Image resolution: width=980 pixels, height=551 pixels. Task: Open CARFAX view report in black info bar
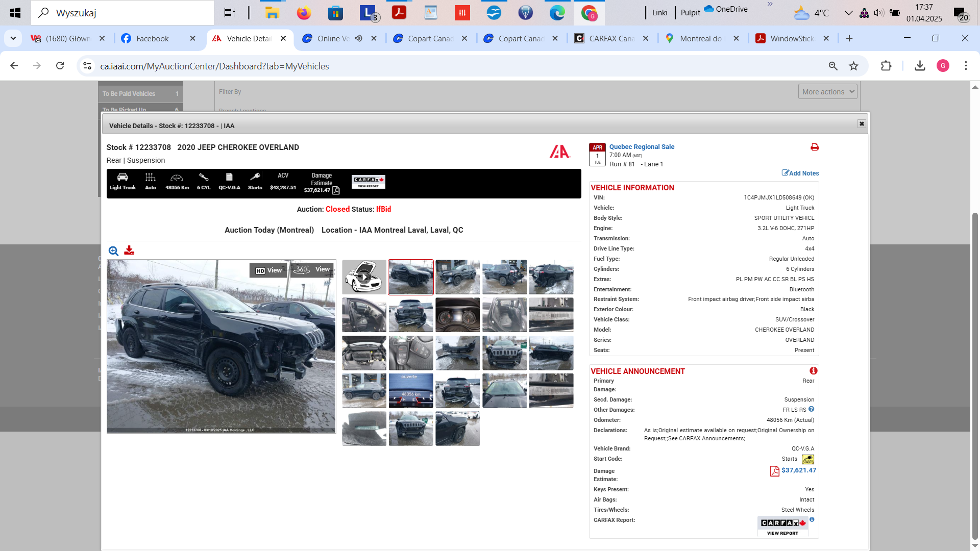[x=368, y=182]
